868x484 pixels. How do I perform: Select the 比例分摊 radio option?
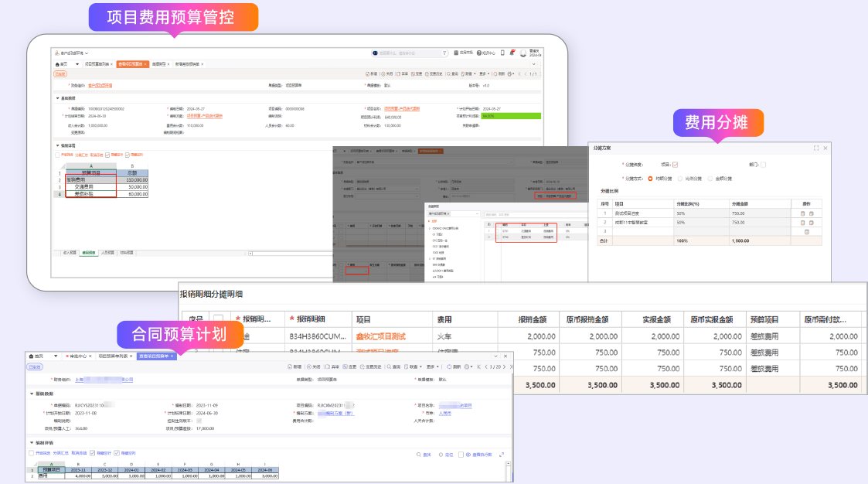click(680, 179)
